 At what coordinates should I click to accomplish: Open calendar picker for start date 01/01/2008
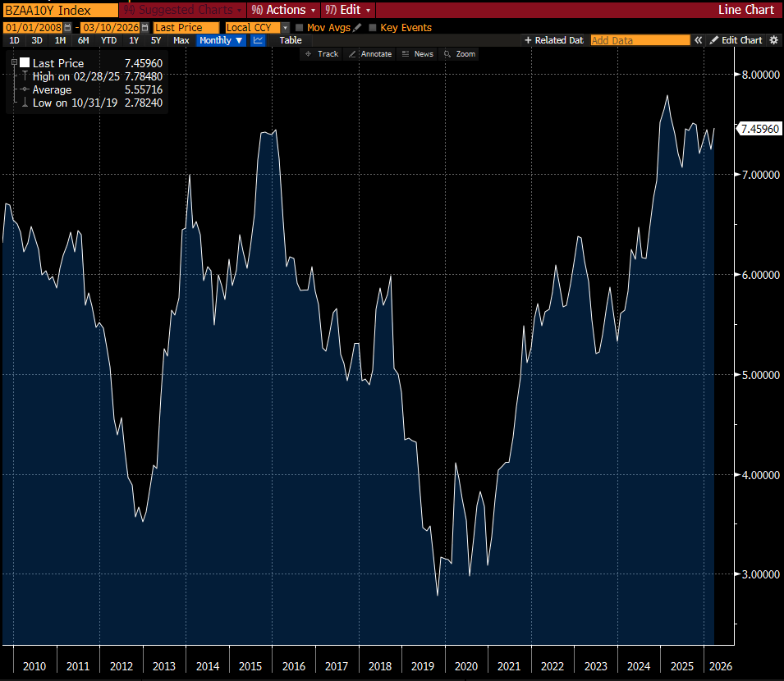[68, 27]
